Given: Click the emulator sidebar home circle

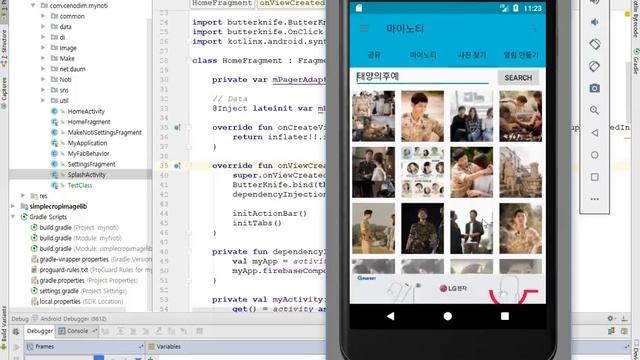Looking at the screenshot, I should click(x=595, y=155).
